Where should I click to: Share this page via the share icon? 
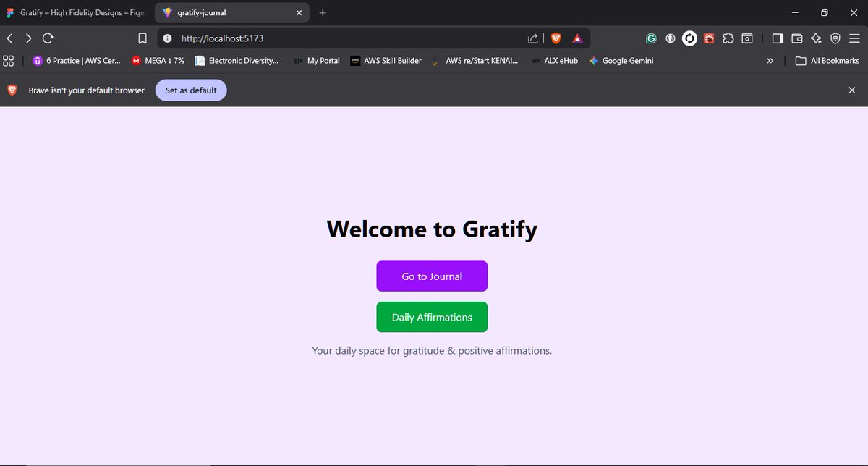click(533, 38)
